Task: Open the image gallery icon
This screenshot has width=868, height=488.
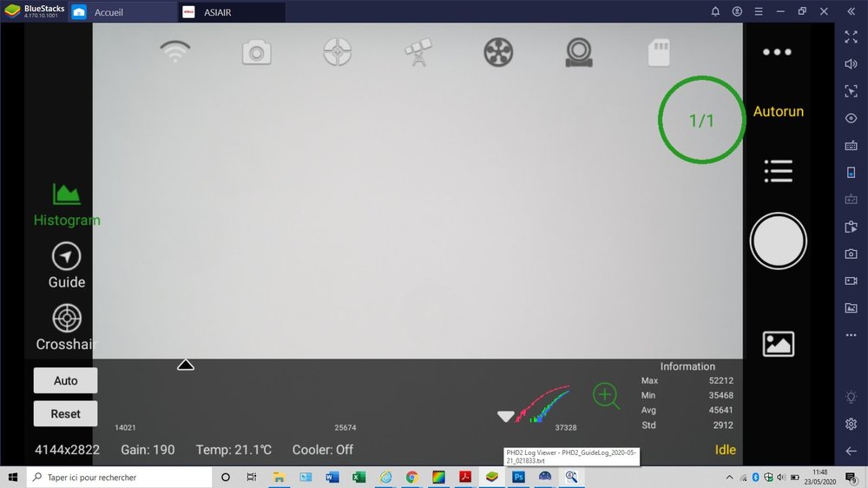Action: tap(778, 344)
